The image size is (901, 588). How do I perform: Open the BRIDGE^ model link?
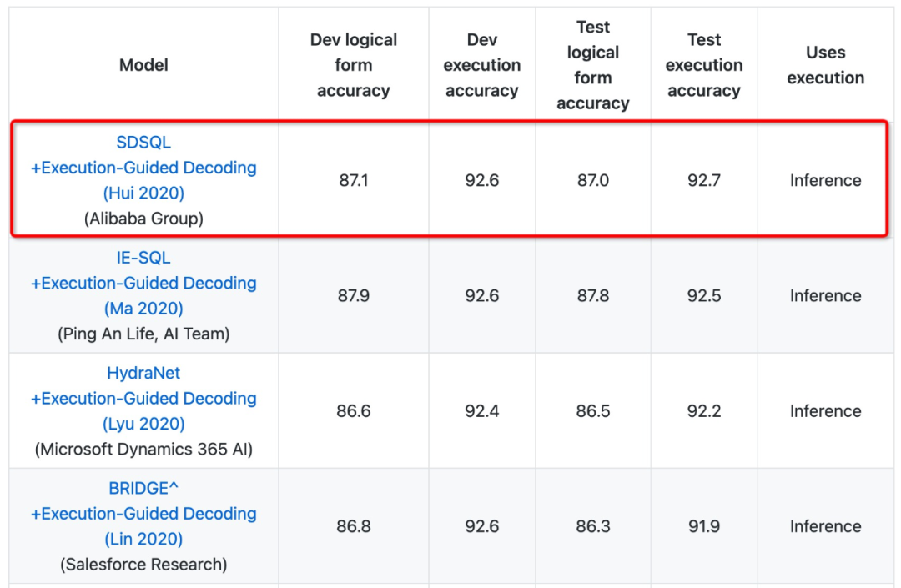coord(143,488)
